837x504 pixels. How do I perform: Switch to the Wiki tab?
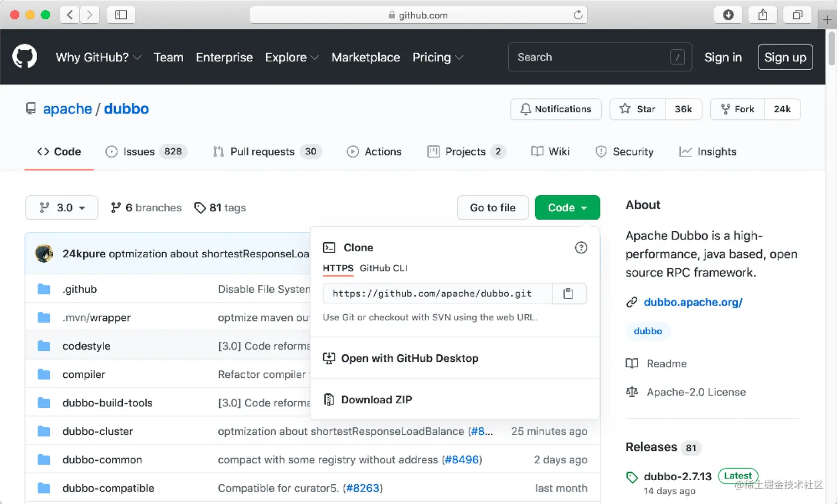tap(550, 152)
